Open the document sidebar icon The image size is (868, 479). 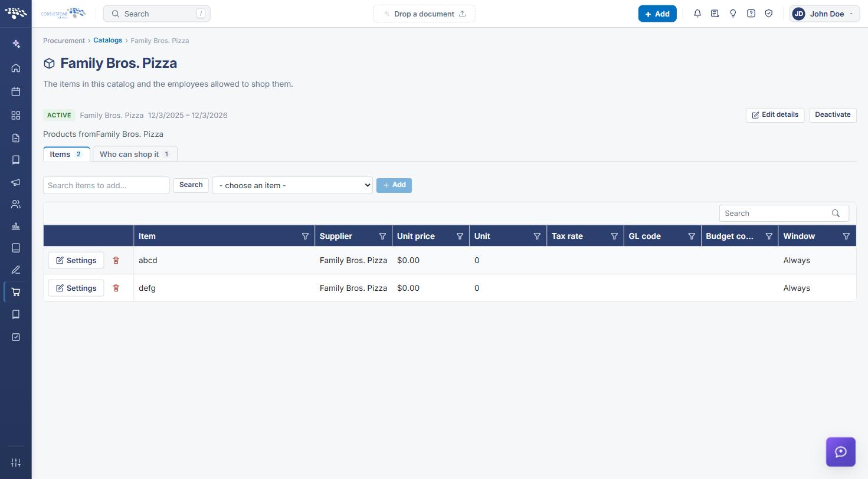click(x=16, y=138)
